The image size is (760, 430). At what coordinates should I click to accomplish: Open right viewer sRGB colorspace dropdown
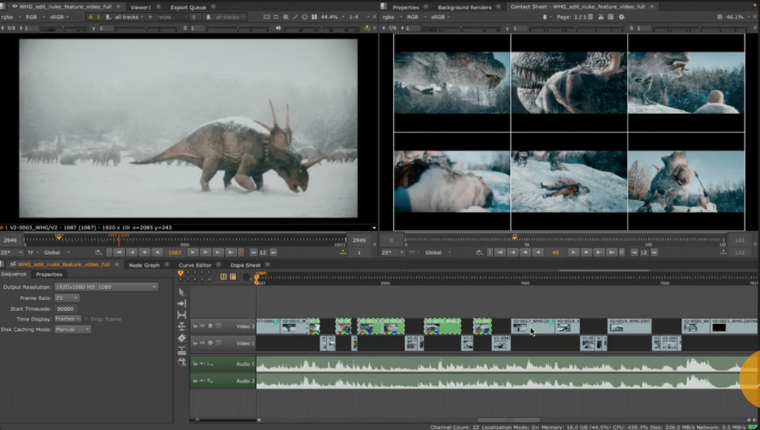point(440,17)
